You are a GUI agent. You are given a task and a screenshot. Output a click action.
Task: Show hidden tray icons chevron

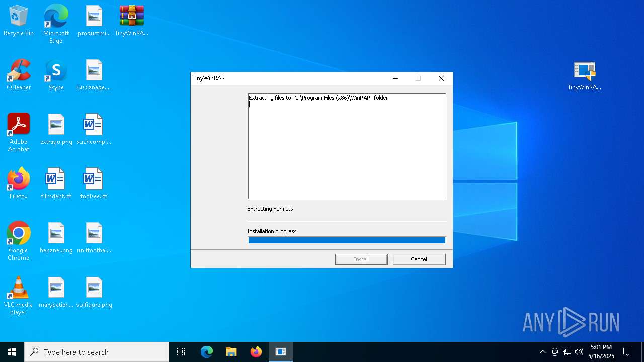pyautogui.click(x=542, y=352)
